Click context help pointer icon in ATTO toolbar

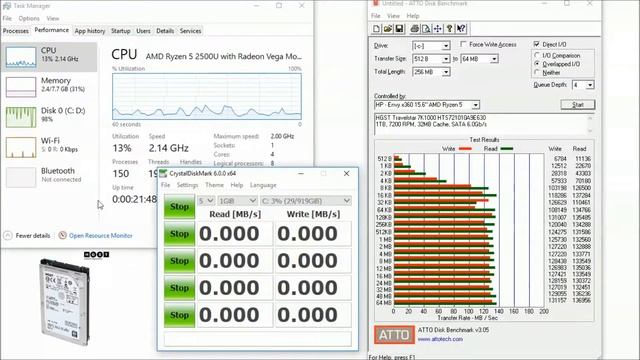coord(461,29)
